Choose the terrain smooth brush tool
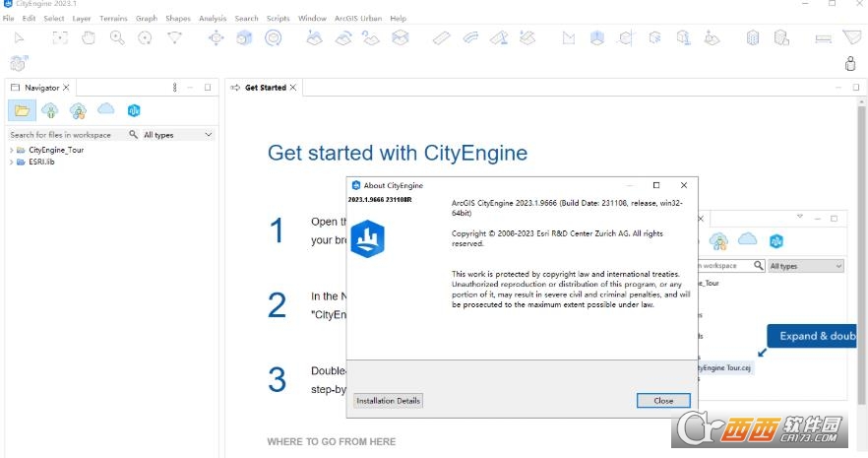 [x=343, y=37]
